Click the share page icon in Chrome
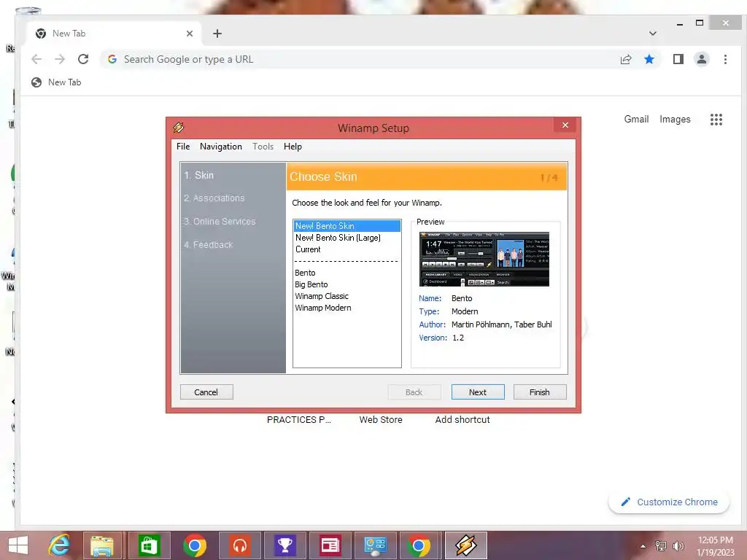This screenshot has width=747, height=560. coord(625,59)
